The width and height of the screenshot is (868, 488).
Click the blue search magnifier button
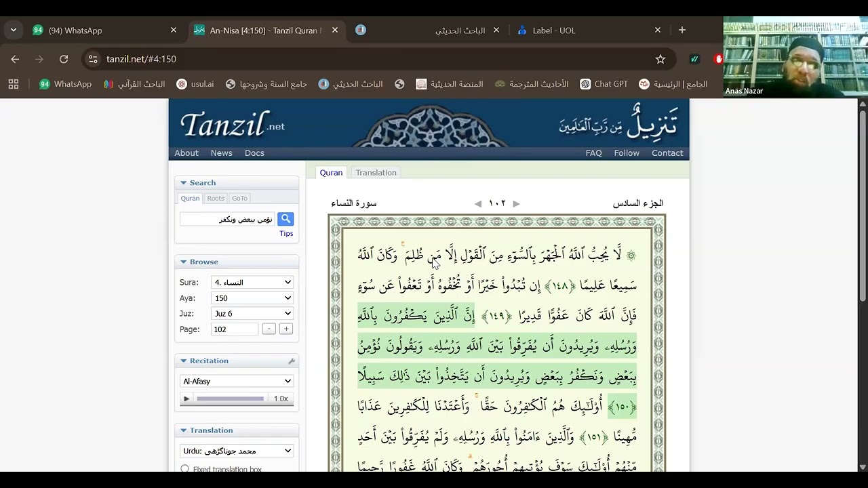(x=285, y=219)
